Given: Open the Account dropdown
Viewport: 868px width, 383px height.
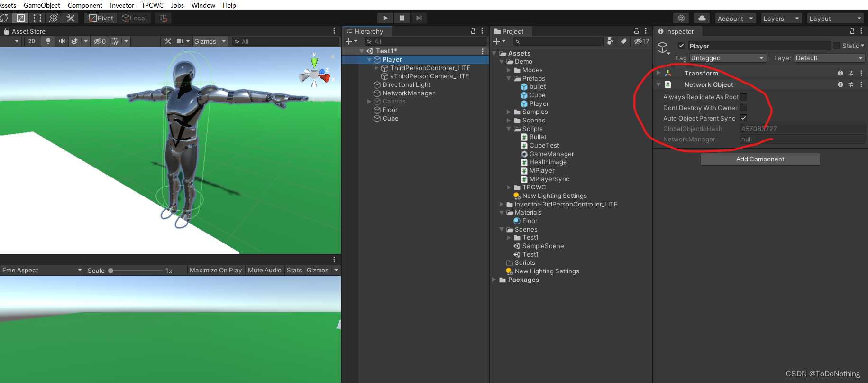Looking at the screenshot, I should point(735,19).
